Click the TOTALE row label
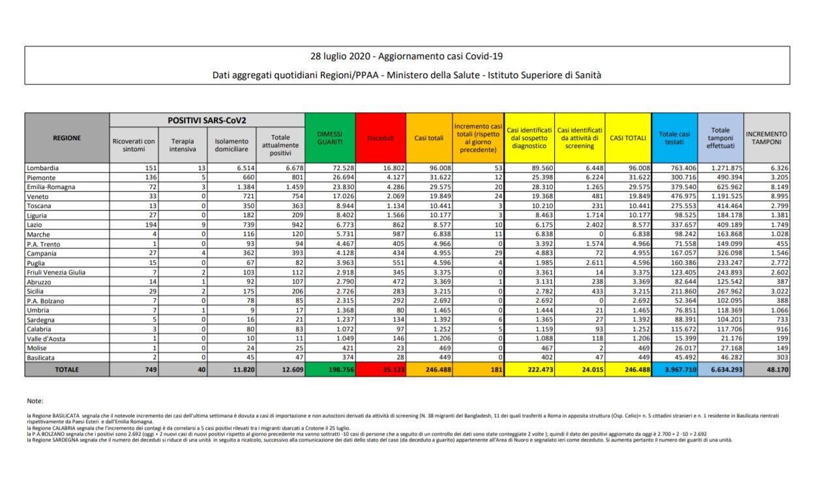 [67, 370]
